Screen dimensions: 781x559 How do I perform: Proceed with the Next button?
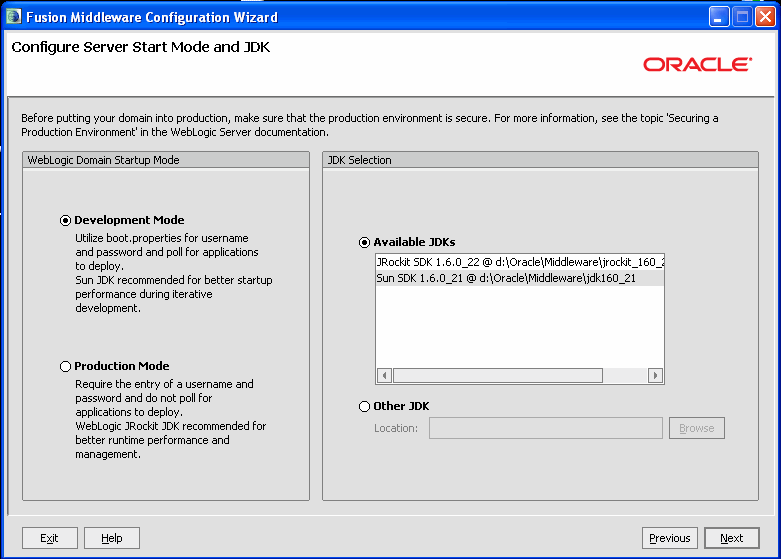732,538
